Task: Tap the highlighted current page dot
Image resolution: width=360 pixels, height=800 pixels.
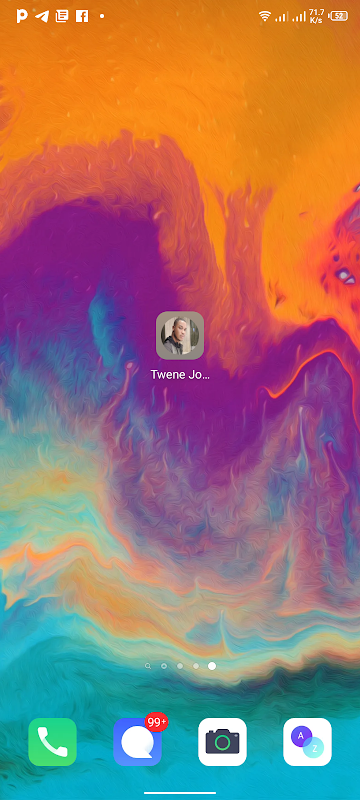Action: pyautogui.click(x=212, y=666)
